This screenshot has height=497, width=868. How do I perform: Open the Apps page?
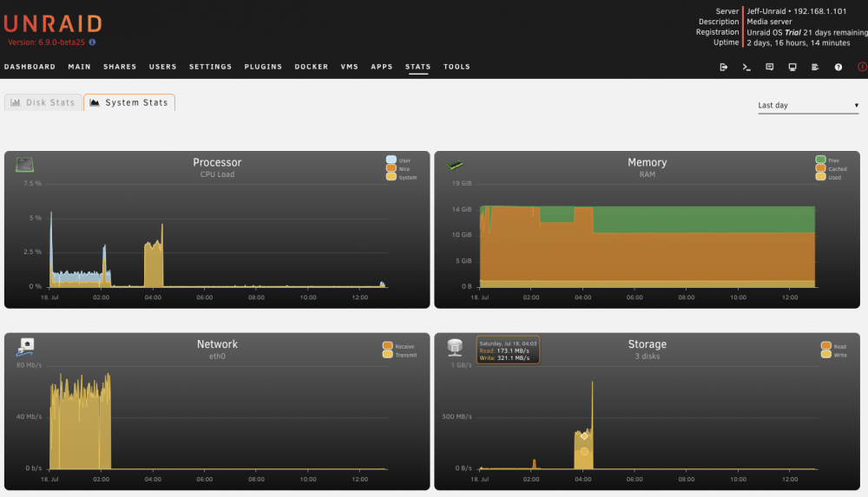[381, 67]
